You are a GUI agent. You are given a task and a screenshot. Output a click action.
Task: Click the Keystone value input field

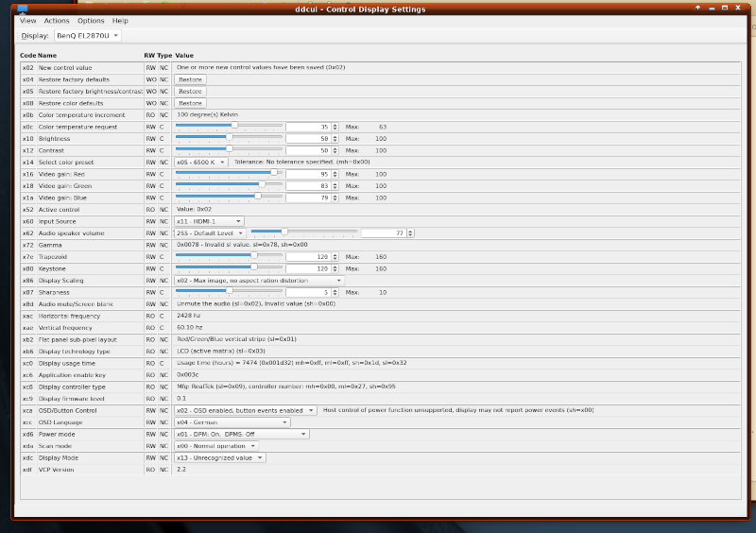[x=309, y=268]
